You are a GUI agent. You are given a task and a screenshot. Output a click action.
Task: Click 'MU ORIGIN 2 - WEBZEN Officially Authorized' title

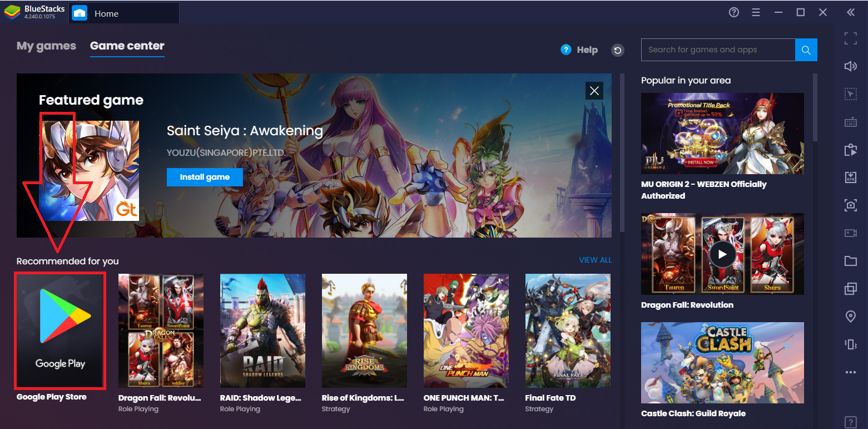pos(704,190)
